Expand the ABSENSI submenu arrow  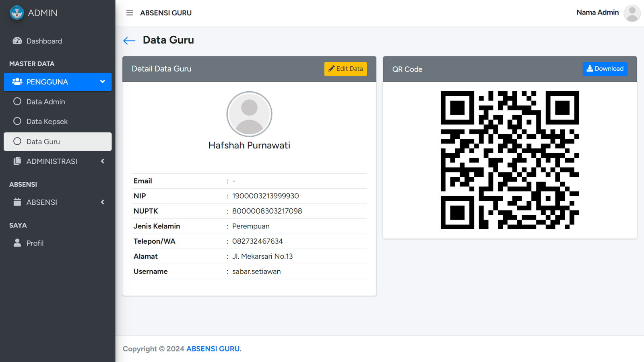[x=103, y=202]
